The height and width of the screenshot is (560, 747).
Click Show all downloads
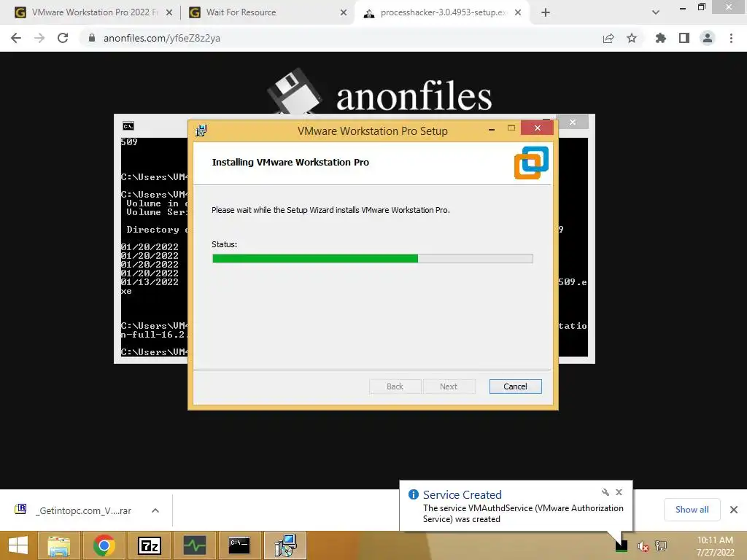pyautogui.click(x=692, y=510)
